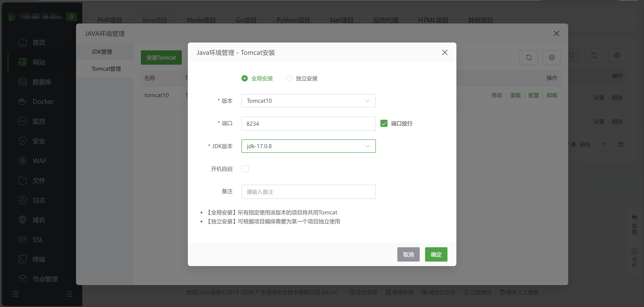This screenshot has width=644, height=307.
Task: Expand the 版本 Tomcat10 dropdown
Action: [x=308, y=101]
